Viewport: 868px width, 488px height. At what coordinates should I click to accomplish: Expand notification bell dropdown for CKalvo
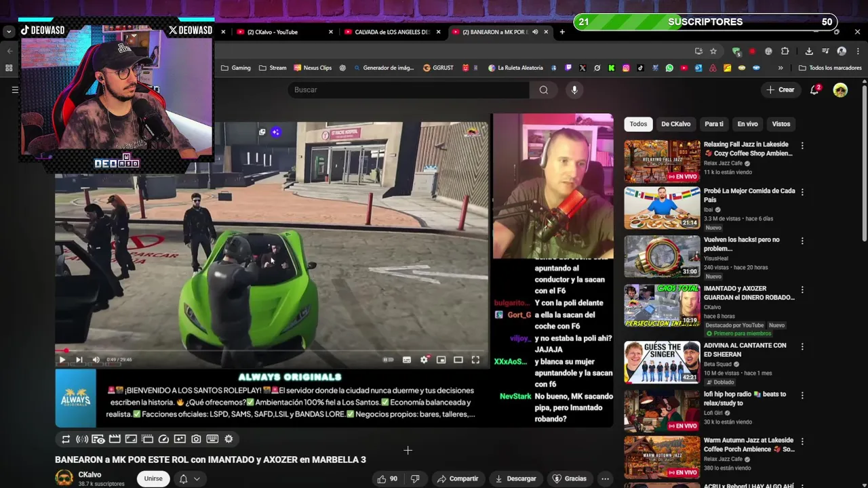[x=190, y=479]
